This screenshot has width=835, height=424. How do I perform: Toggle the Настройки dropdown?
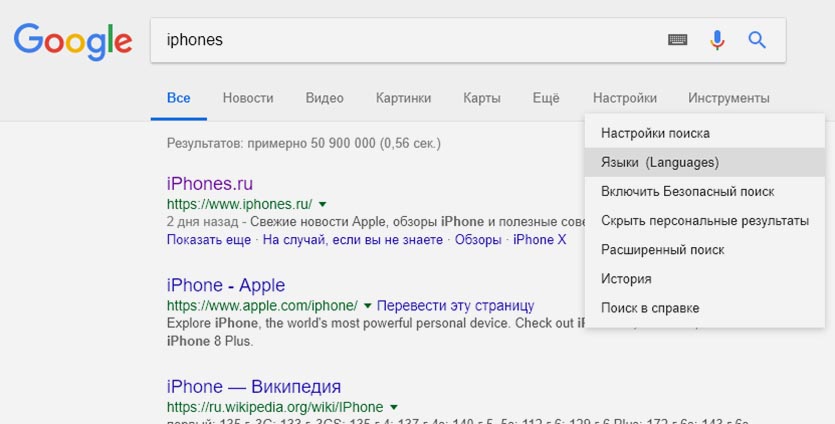click(625, 98)
